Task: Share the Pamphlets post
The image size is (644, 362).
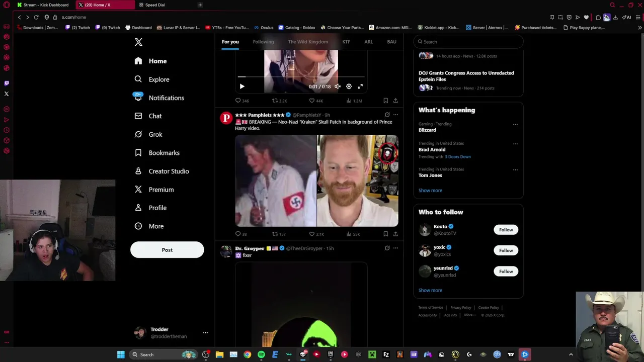Action: coord(395,234)
